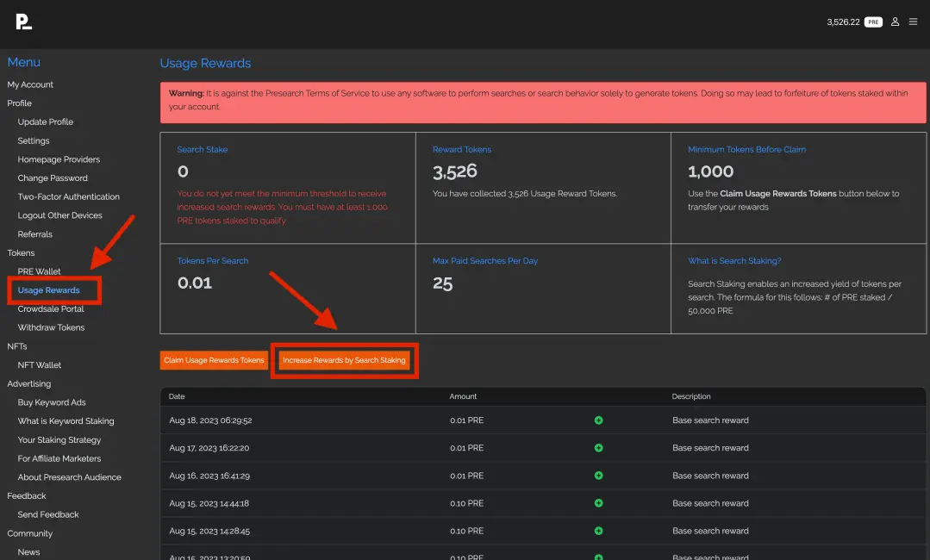Click 0.01 PRE amount in Aug 18 row

(467, 420)
